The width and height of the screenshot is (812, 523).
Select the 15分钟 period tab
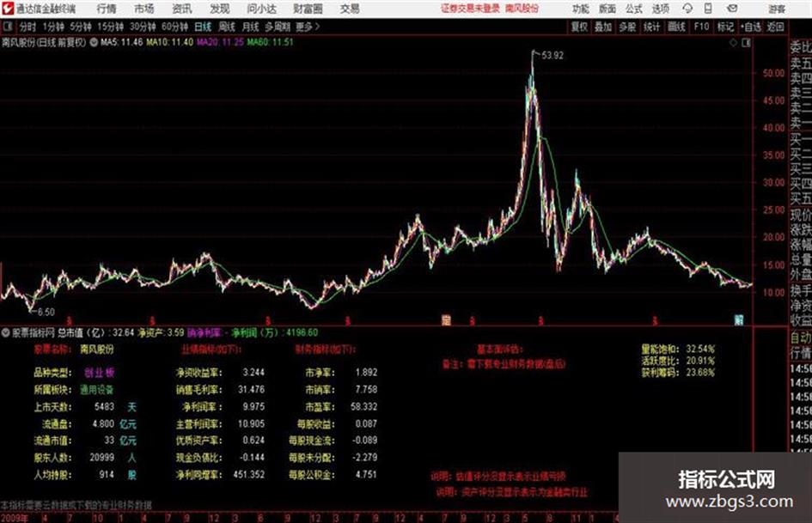[111, 27]
